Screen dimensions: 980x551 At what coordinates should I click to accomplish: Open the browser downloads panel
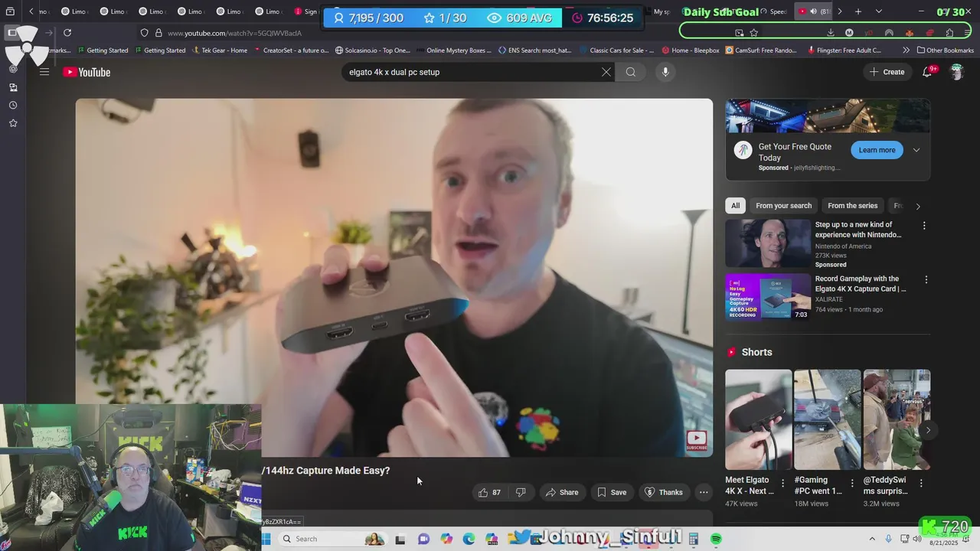(x=831, y=33)
